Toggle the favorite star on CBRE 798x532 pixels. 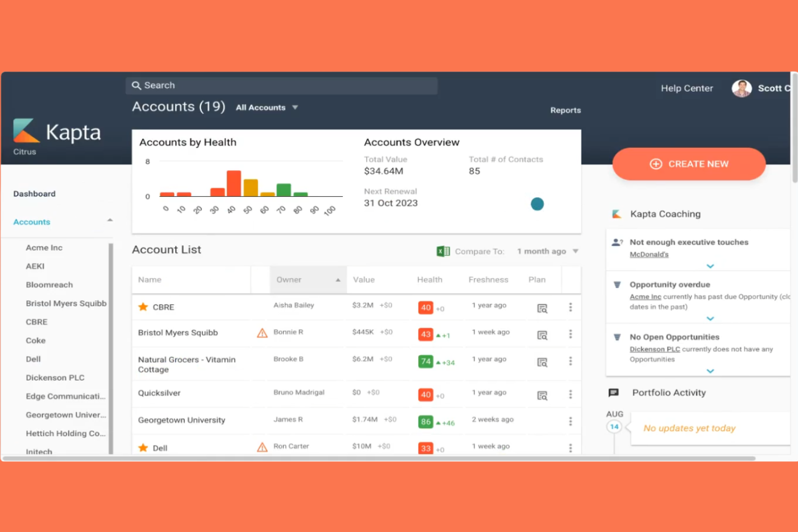click(143, 307)
